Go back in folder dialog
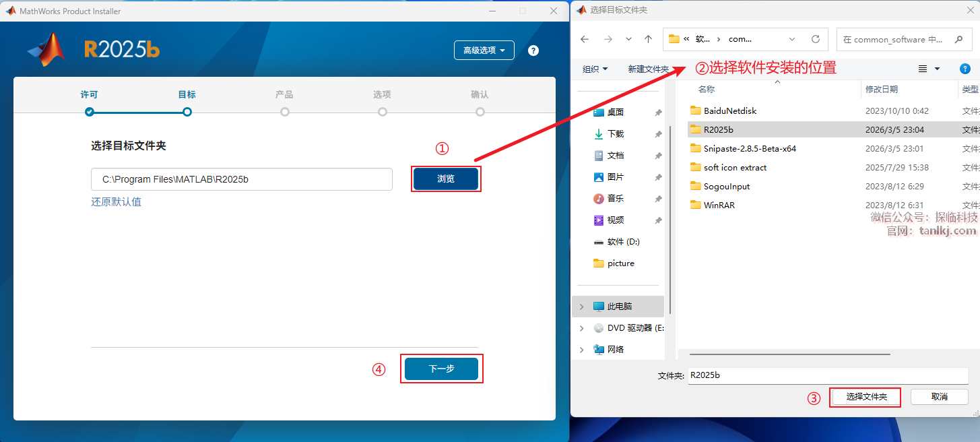This screenshot has height=442, width=980. (x=585, y=39)
